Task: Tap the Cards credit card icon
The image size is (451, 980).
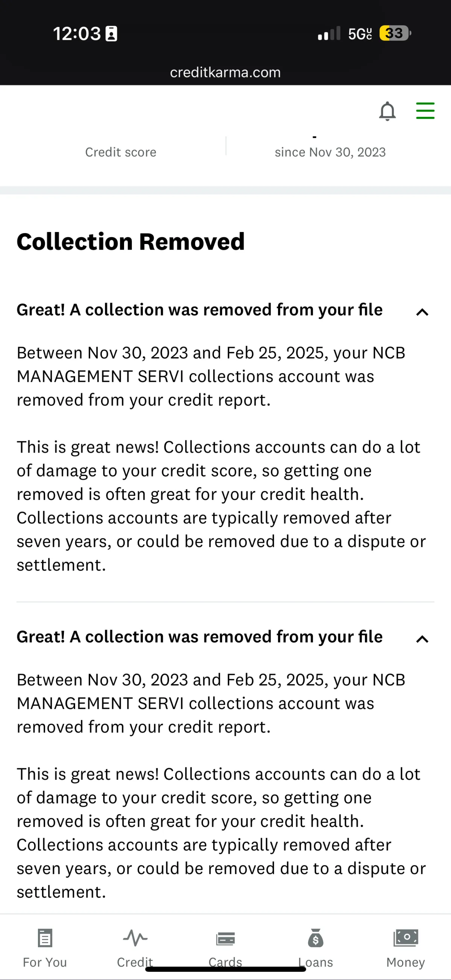Action: tap(225, 939)
